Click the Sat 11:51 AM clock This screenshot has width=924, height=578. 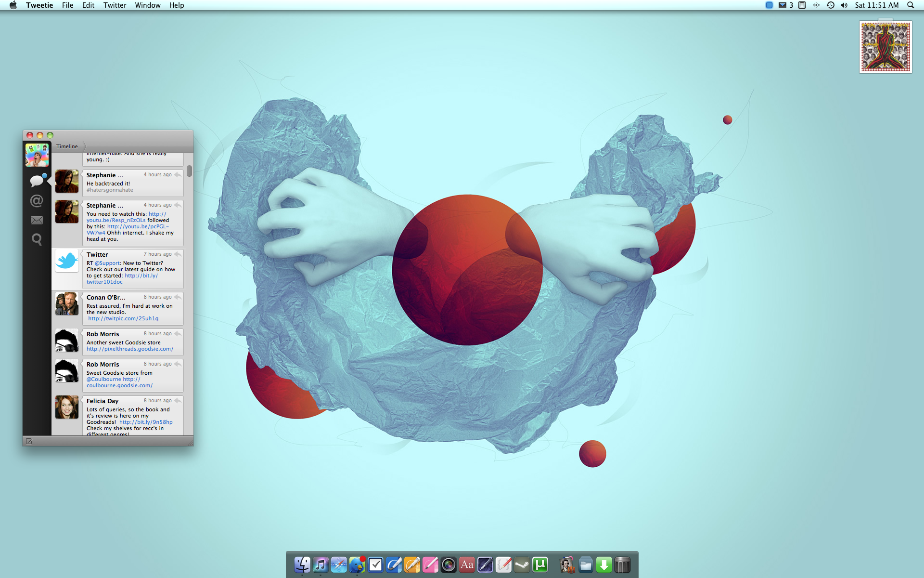877,5
